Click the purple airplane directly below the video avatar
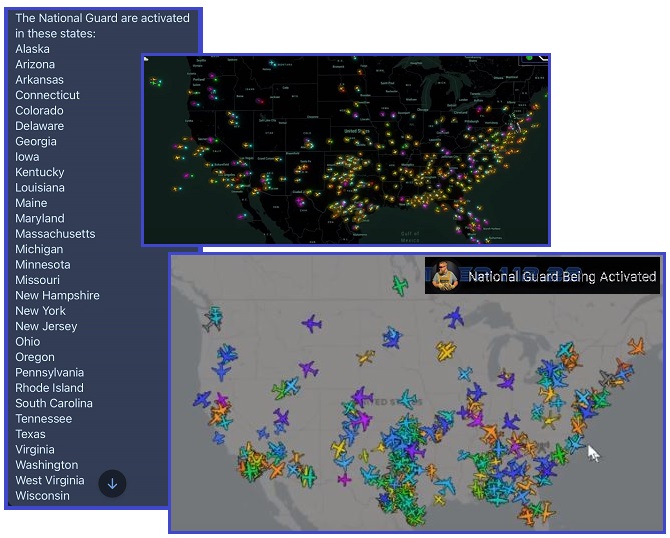The height and width of the screenshot is (538, 670). (455, 318)
